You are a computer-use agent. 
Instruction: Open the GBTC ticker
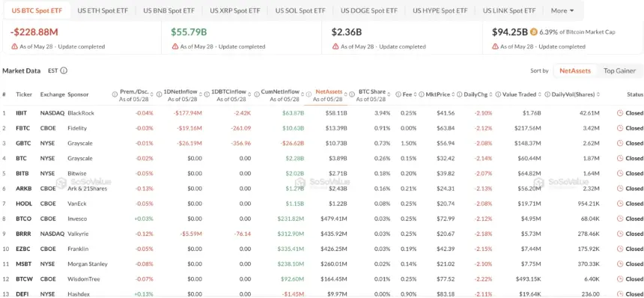(23, 143)
